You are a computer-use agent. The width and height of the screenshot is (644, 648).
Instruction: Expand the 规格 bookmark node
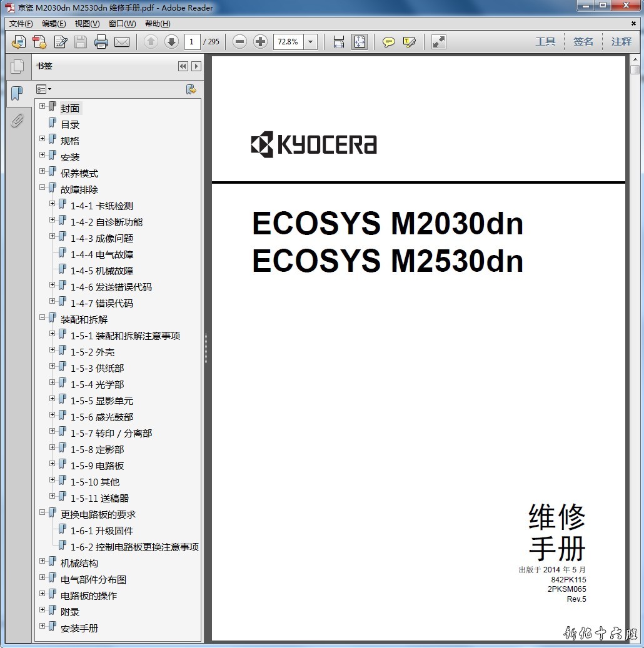43,139
